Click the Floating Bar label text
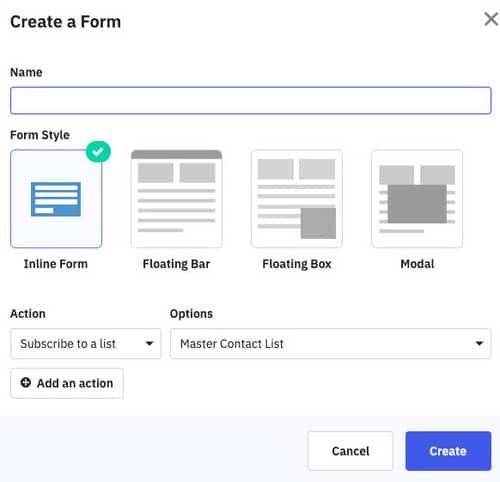 pos(176,264)
